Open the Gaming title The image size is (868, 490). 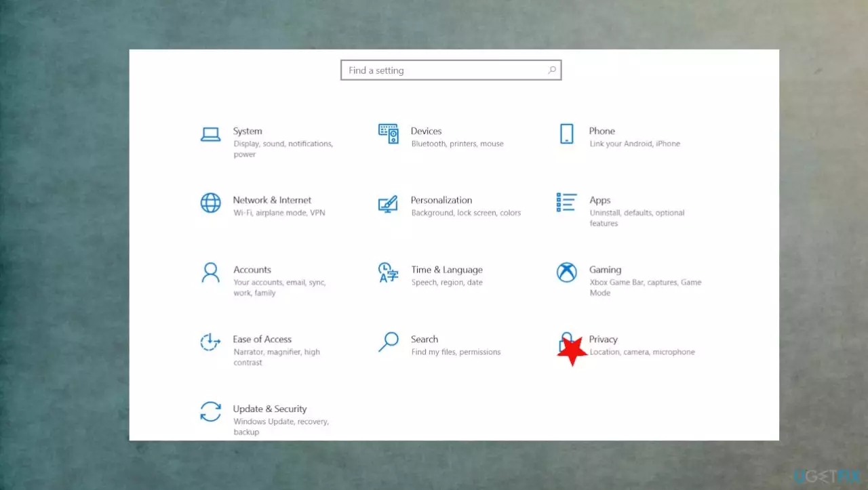(605, 270)
